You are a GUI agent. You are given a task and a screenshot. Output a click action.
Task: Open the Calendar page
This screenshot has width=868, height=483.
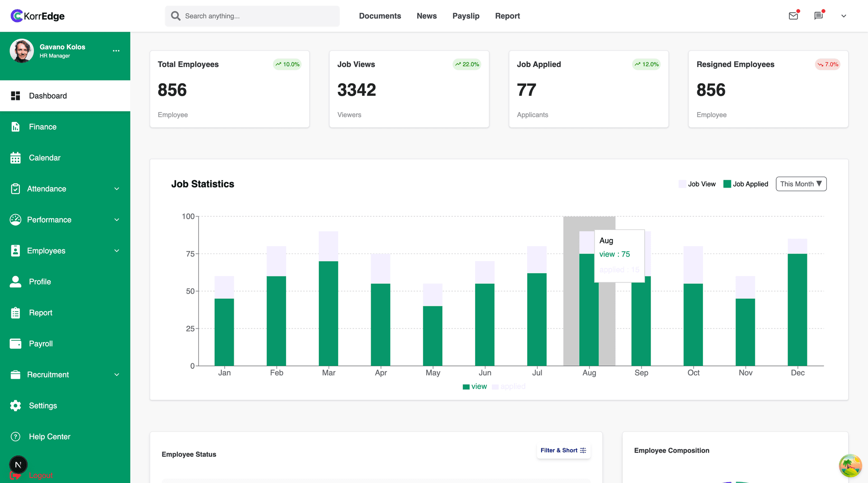pyautogui.click(x=44, y=158)
